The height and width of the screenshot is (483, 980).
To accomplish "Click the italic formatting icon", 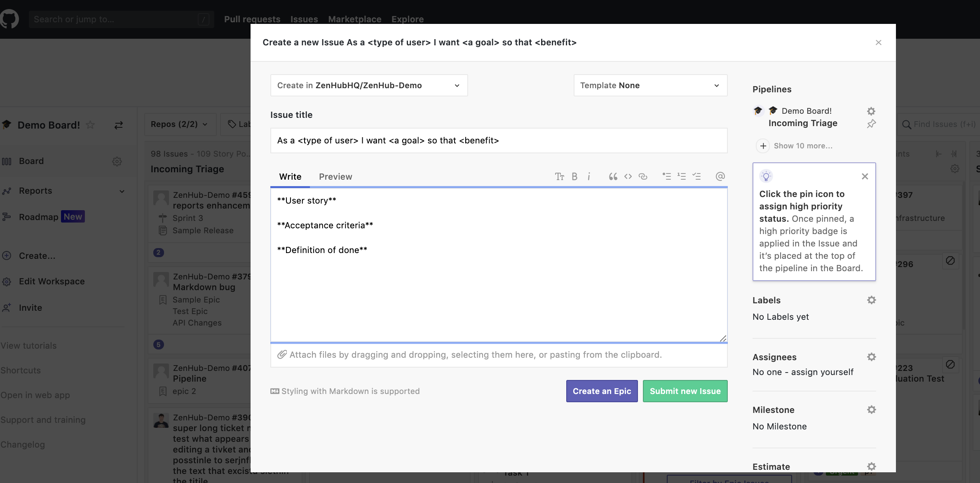I will click(x=589, y=176).
